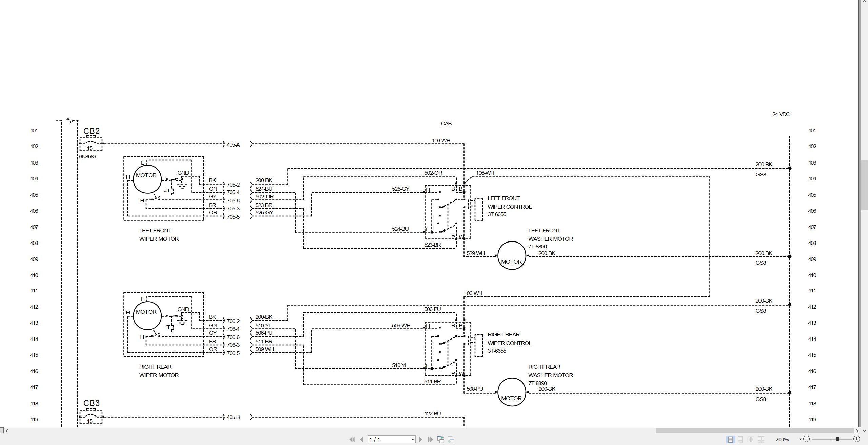The width and height of the screenshot is (868, 445).
Task: Click the zoom in plus button
Action: pyautogui.click(x=856, y=439)
